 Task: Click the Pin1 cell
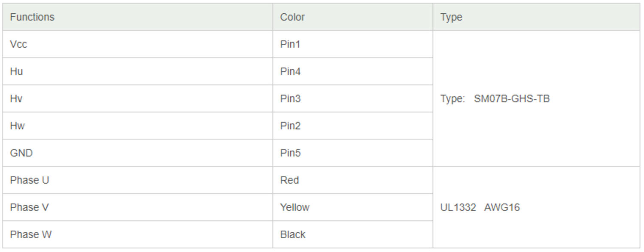[352, 44]
